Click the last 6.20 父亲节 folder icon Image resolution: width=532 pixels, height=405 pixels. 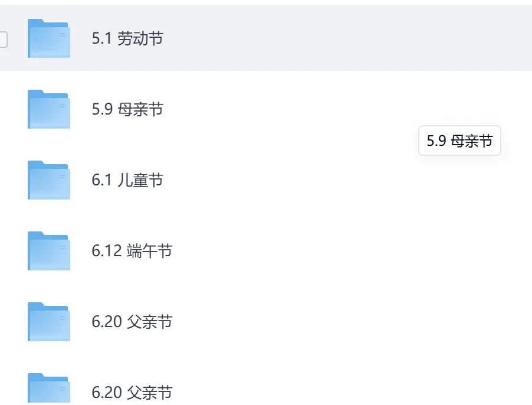point(49,388)
